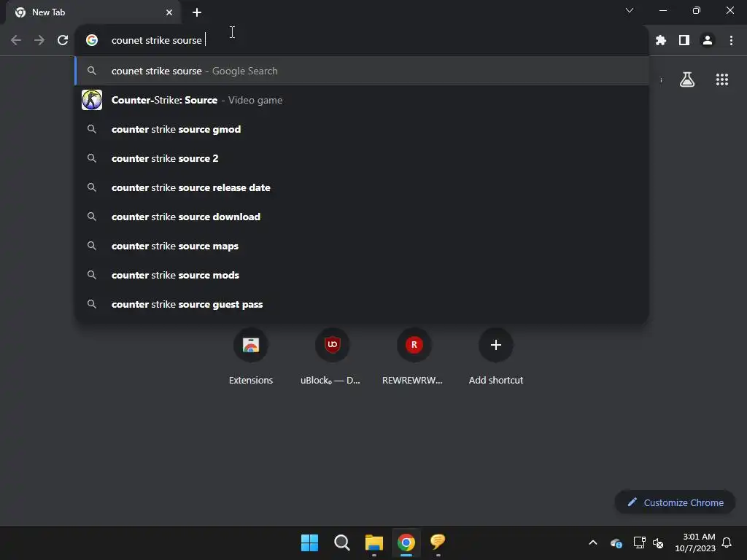Click the network display tray icon
Screen dimensions: 747x560
[639, 542]
